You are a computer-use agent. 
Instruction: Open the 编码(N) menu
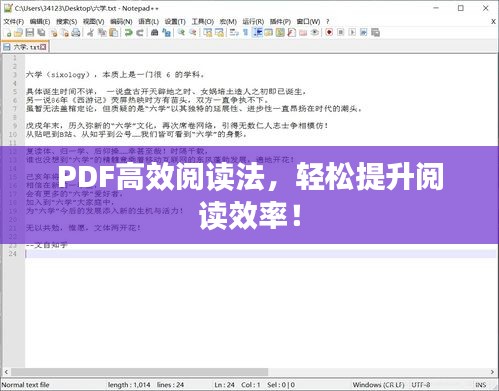(x=121, y=22)
